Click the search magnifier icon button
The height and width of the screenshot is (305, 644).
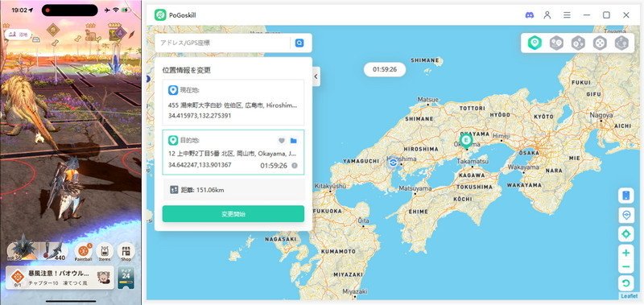point(299,43)
